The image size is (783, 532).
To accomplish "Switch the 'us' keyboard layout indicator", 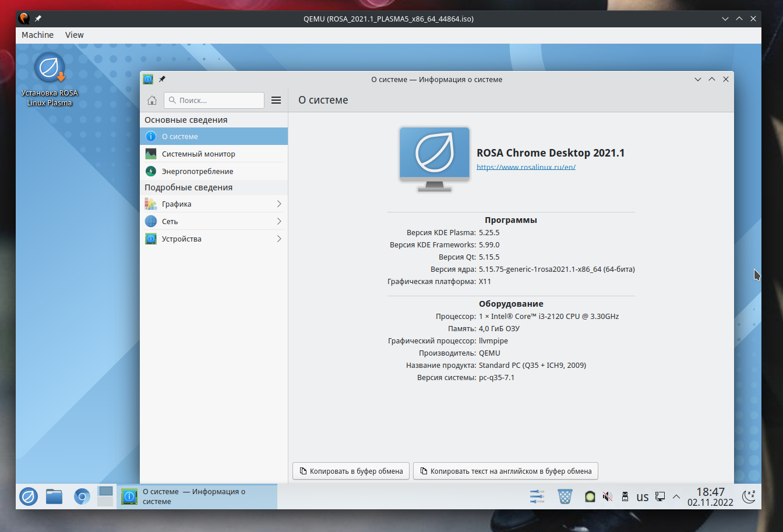I will 643,497.
